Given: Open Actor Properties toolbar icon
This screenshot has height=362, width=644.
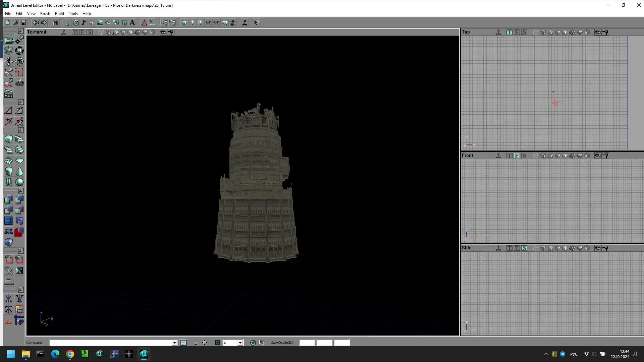Looking at the screenshot, I should pyautogui.click(x=164, y=22).
